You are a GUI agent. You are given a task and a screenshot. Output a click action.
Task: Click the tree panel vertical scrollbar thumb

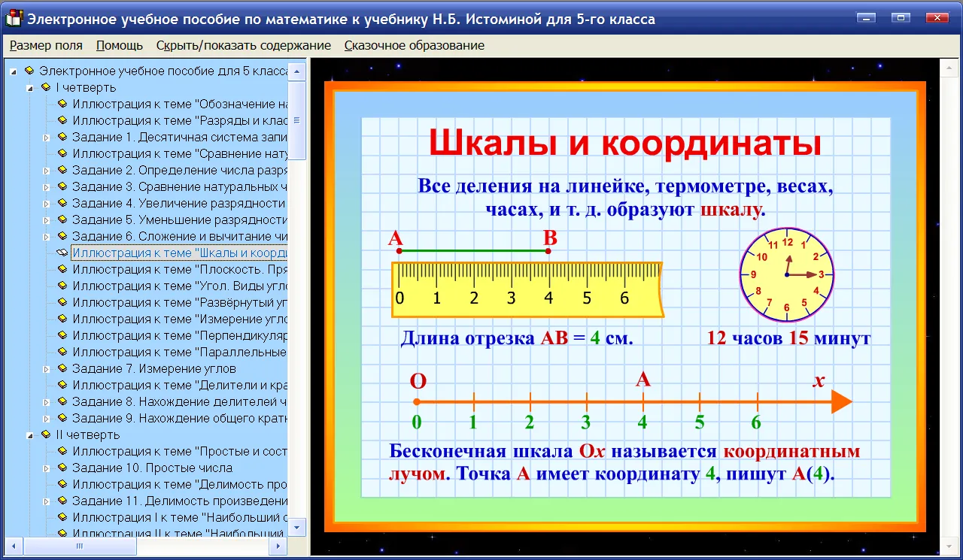(x=297, y=120)
